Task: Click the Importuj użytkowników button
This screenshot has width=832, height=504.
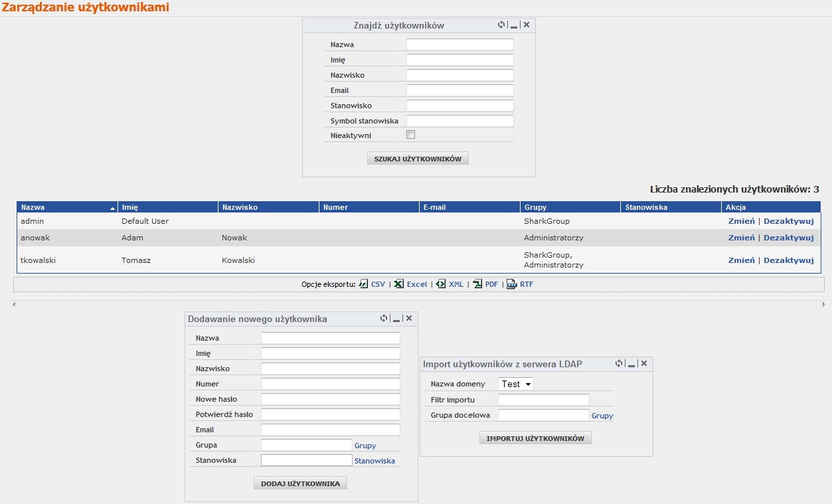Action: (x=535, y=438)
